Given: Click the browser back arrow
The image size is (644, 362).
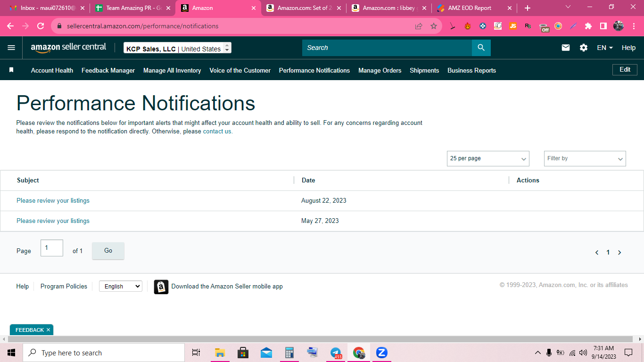Looking at the screenshot, I should pos(10,26).
